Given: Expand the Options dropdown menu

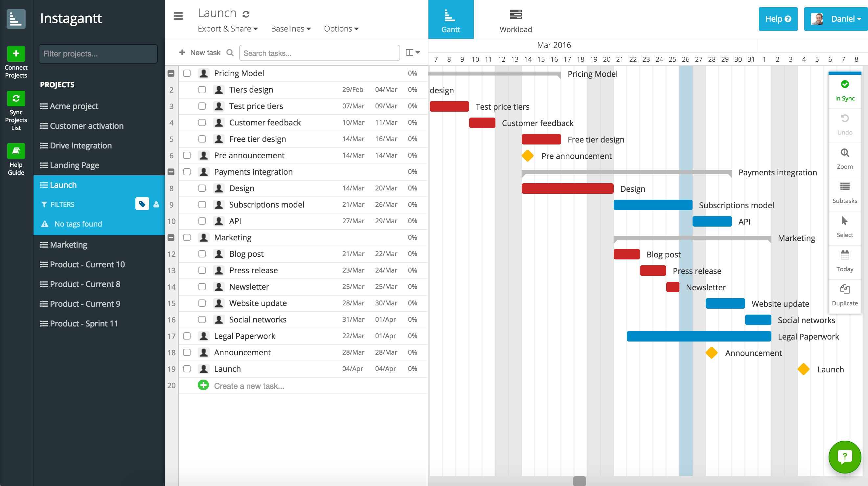Looking at the screenshot, I should tap(340, 28).
